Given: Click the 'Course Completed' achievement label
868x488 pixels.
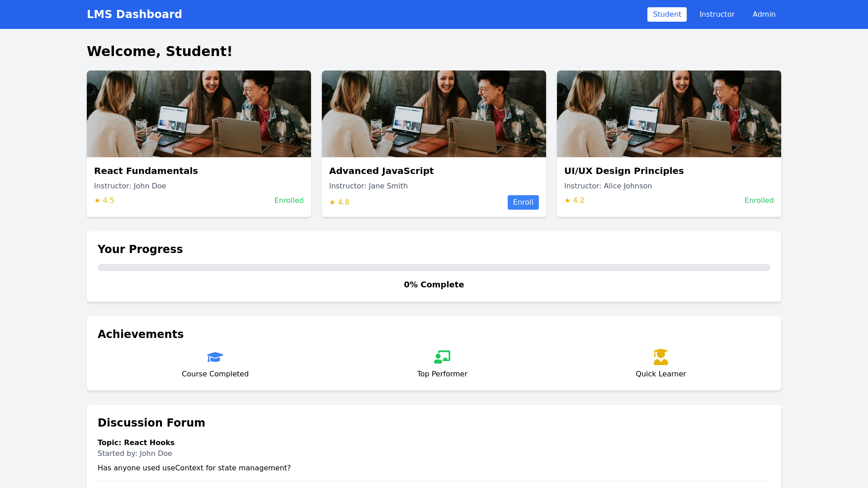Looking at the screenshot, I should click(215, 374).
